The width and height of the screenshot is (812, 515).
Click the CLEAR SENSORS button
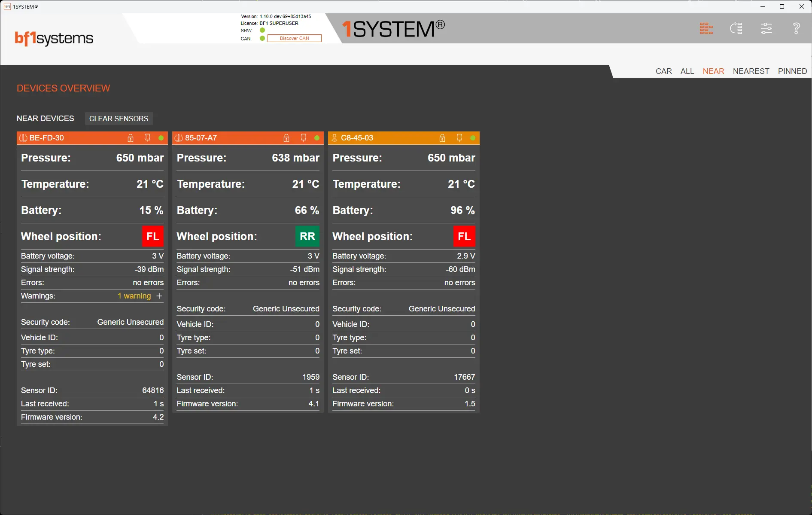(x=119, y=119)
